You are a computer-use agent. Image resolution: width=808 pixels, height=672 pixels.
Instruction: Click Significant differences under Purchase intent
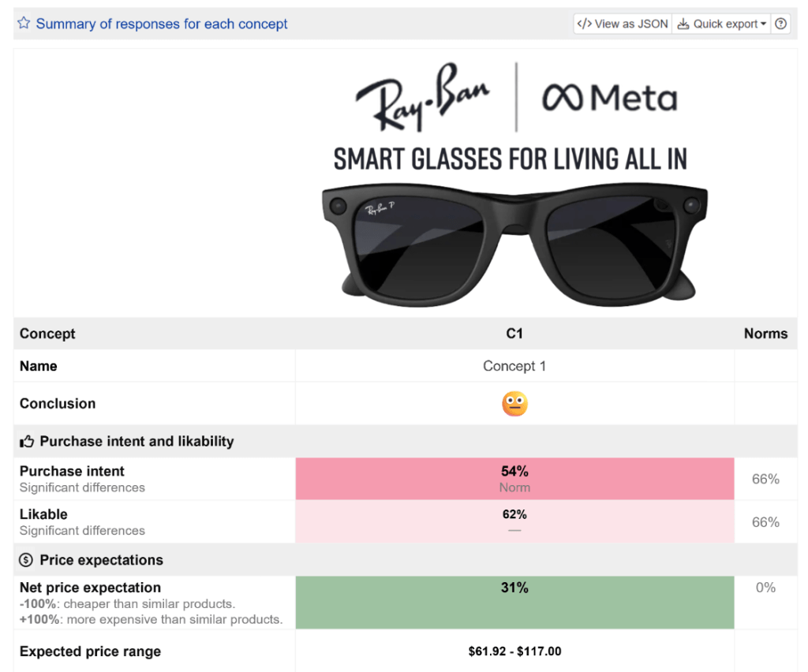tap(82, 487)
